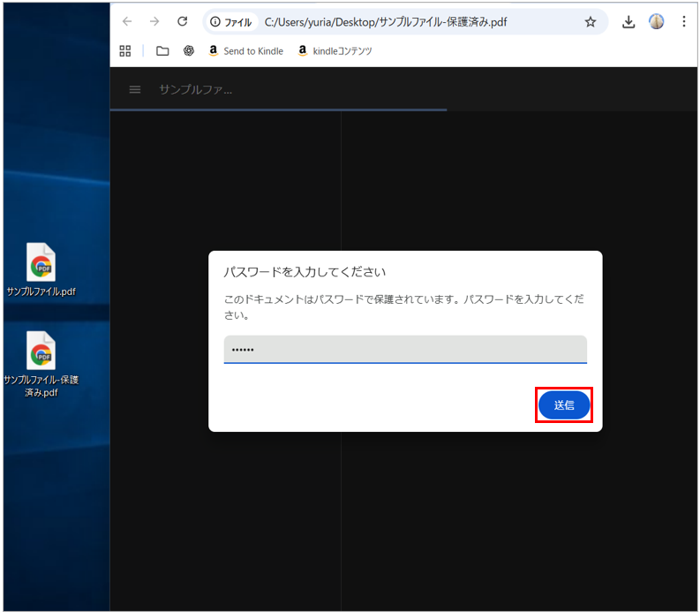Reload the current PDF page
The width and height of the screenshot is (700, 612).
[x=183, y=22]
